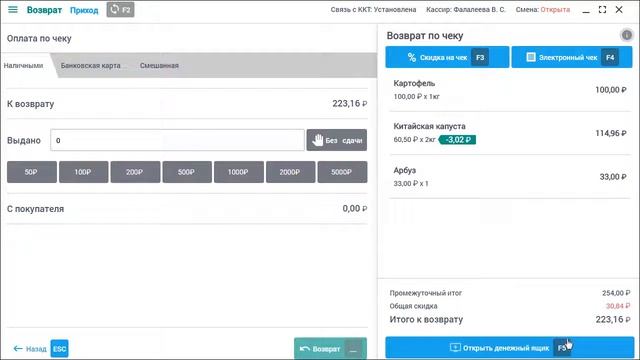Open the hamburger main menu
Image resolution: width=640 pixels, height=360 pixels.
[x=13, y=9]
